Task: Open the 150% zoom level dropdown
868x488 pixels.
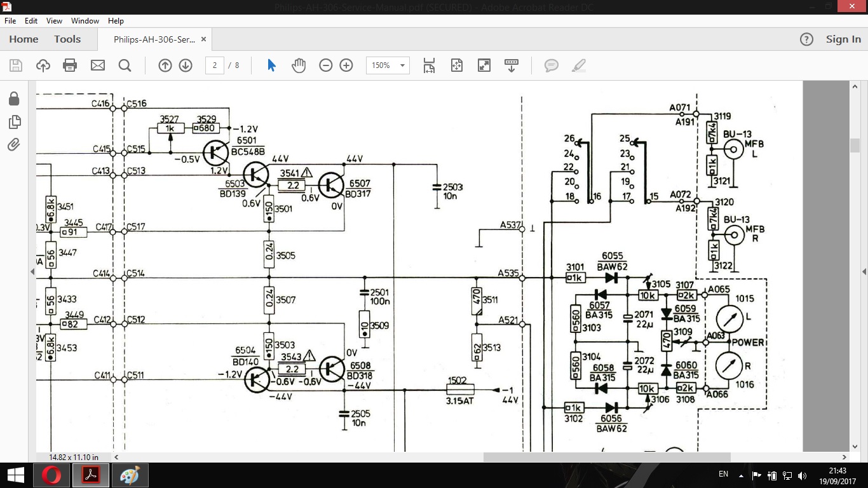Action: click(388, 65)
